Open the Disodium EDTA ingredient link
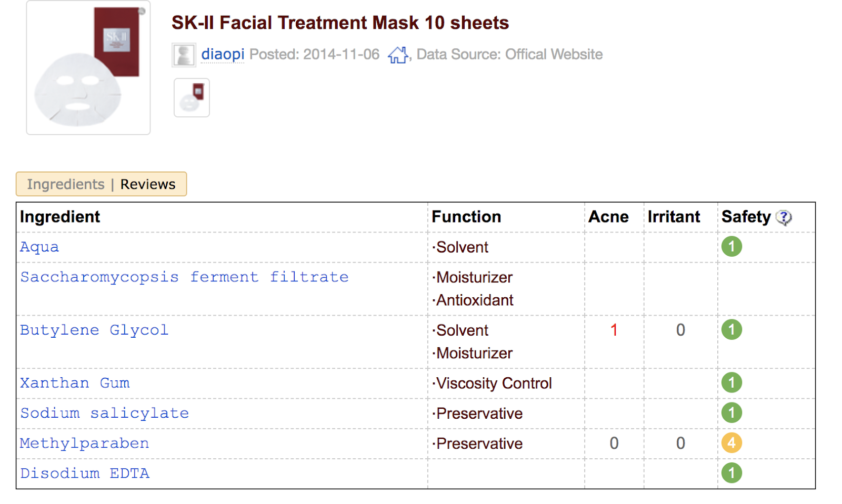 [85, 473]
